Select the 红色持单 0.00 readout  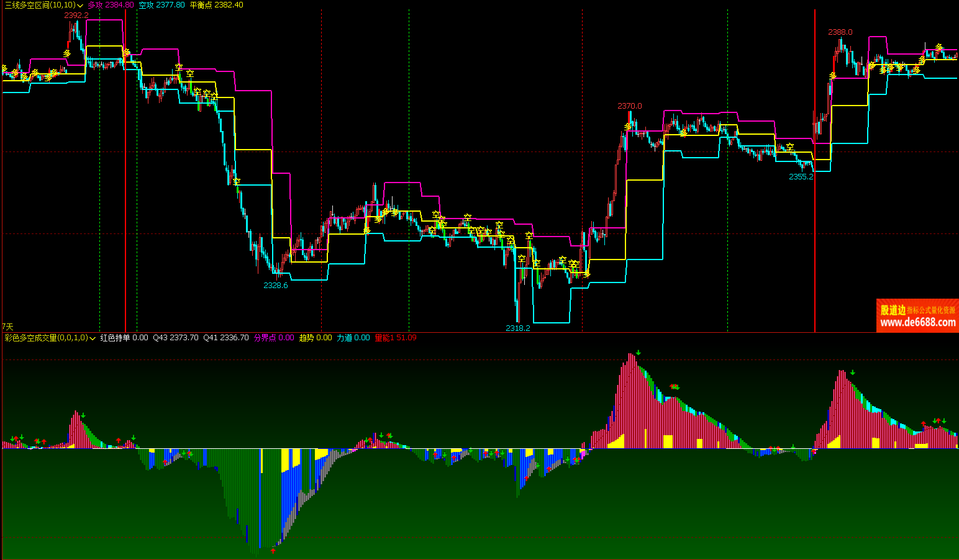tap(124, 338)
